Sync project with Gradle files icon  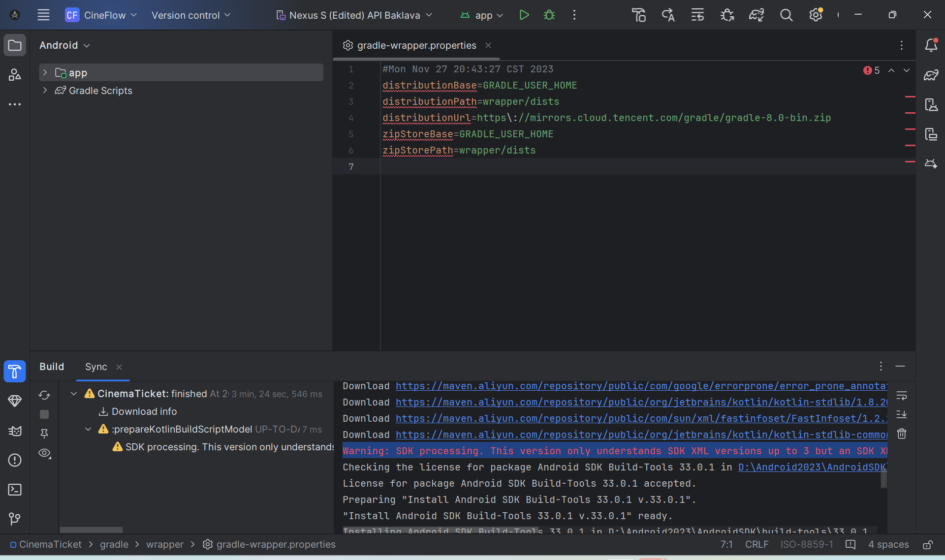click(756, 15)
